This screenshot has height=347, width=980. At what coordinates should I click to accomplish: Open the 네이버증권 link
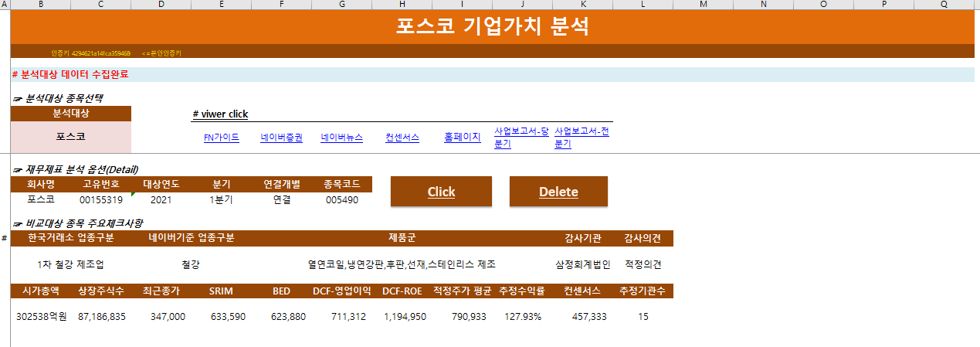click(x=281, y=138)
